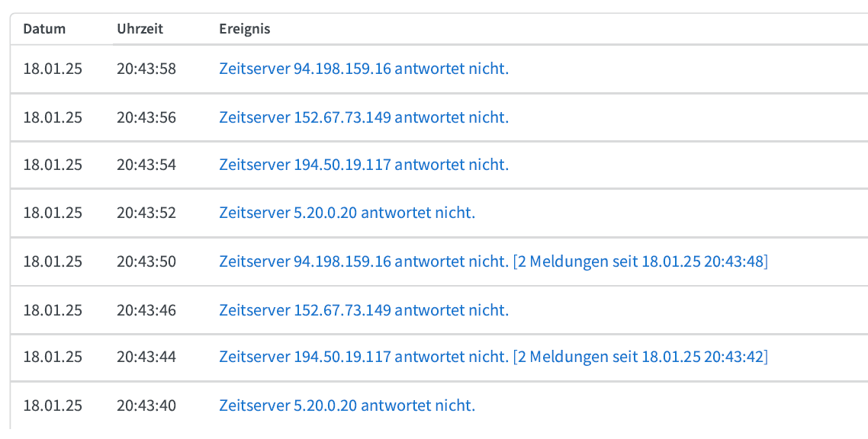Click the Datum column header
This screenshot has width=868, height=439.
click(44, 29)
